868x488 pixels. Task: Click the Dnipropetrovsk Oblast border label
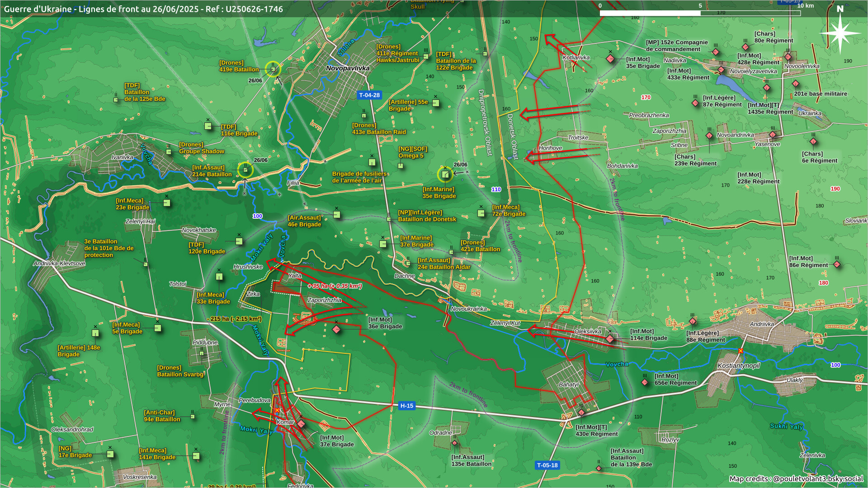(x=484, y=123)
